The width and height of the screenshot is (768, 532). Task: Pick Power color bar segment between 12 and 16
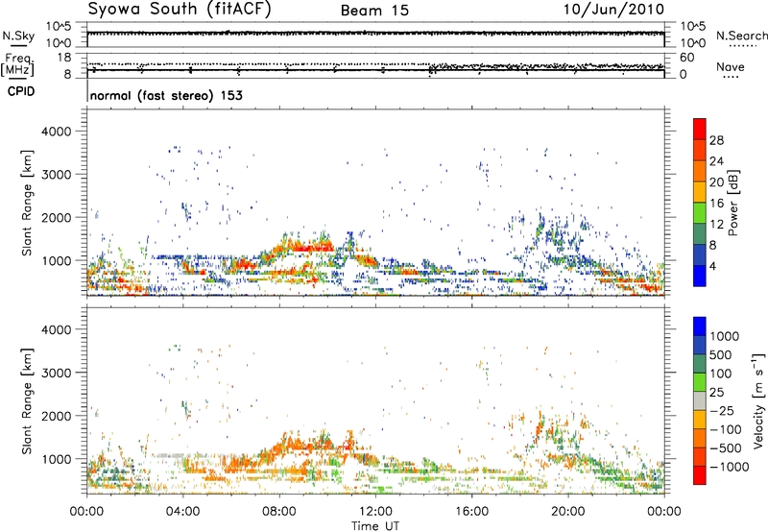click(x=700, y=213)
